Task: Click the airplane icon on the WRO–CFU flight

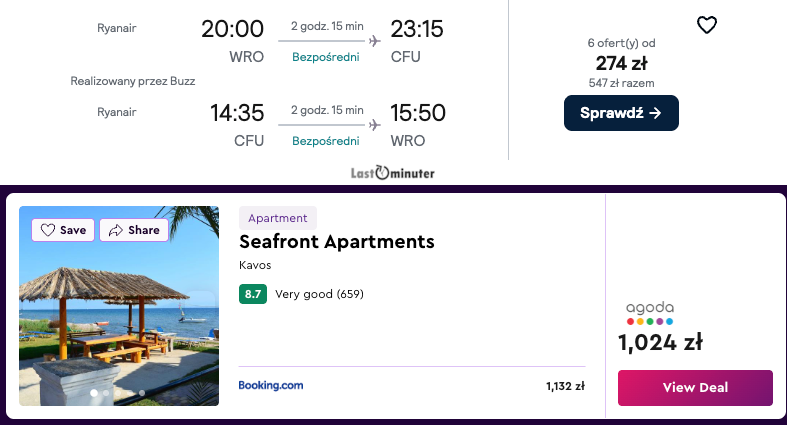Action: 375,41
